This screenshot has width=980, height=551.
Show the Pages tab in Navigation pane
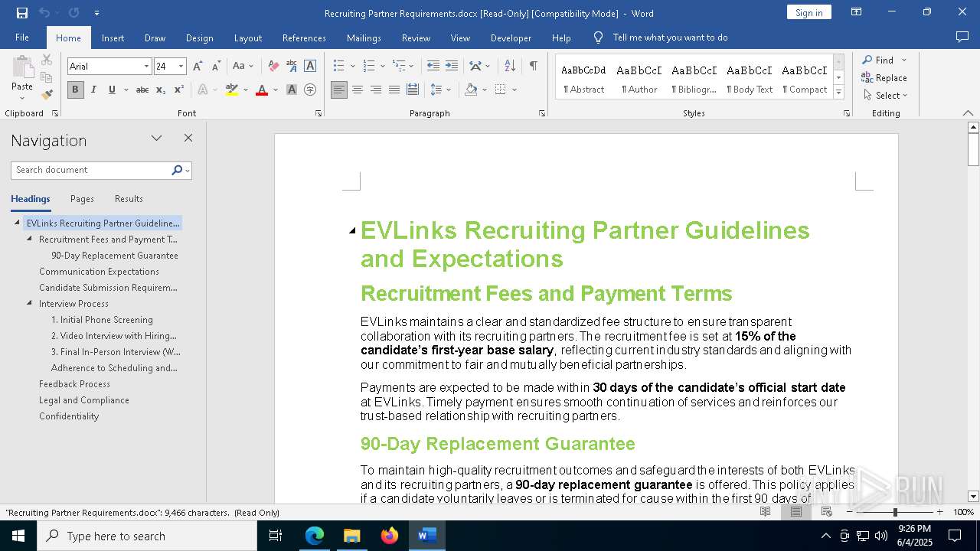pyautogui.click(x=82, y=199)
